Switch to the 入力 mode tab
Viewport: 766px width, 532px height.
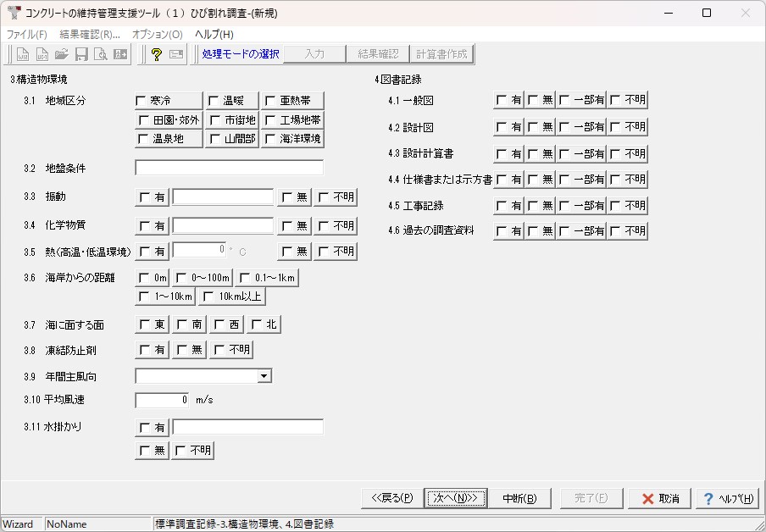[314, 54]
